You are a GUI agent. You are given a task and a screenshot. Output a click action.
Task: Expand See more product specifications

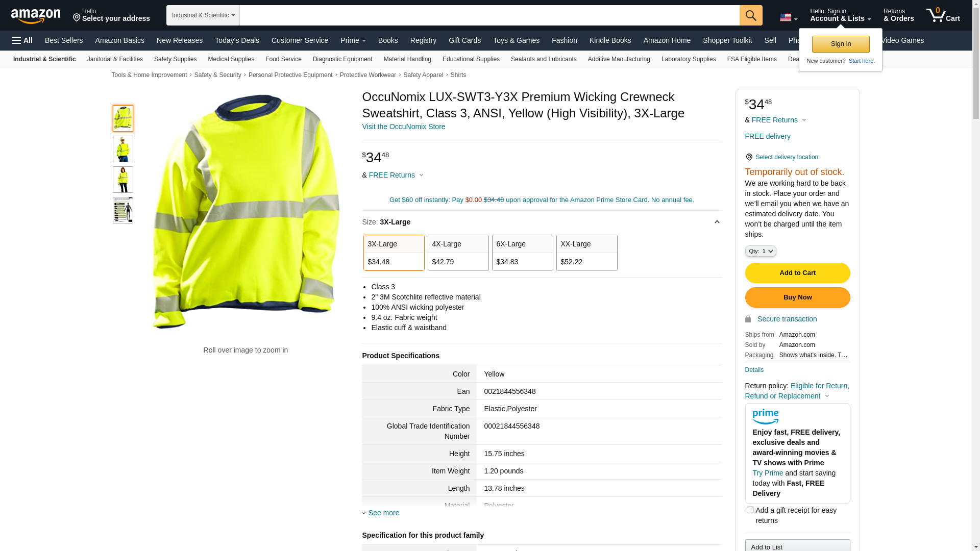coord(383,513)
